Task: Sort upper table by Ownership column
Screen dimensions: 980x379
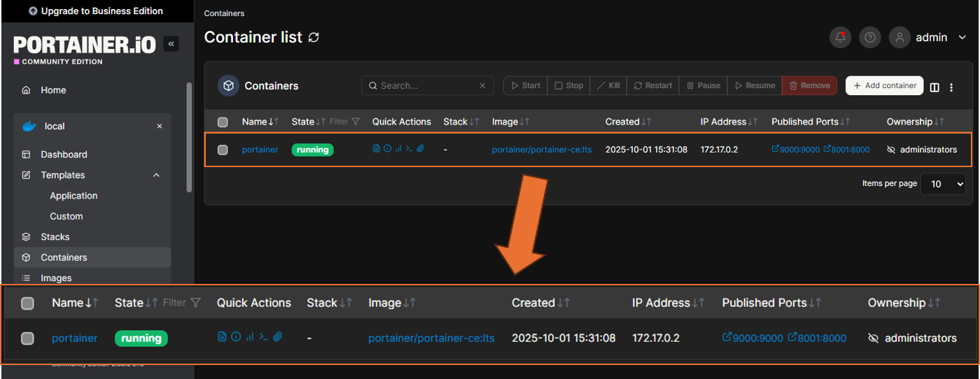Action: (x=916, y=122)
